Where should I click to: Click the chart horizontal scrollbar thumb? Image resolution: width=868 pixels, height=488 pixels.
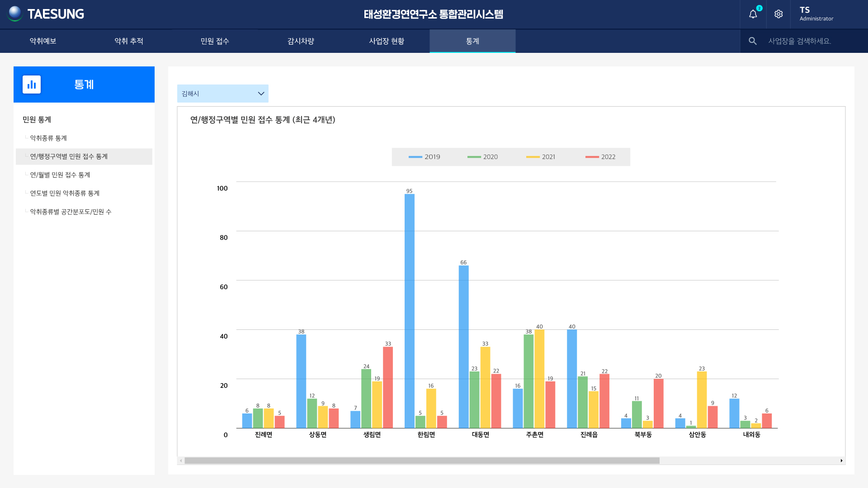coord(422,461)
